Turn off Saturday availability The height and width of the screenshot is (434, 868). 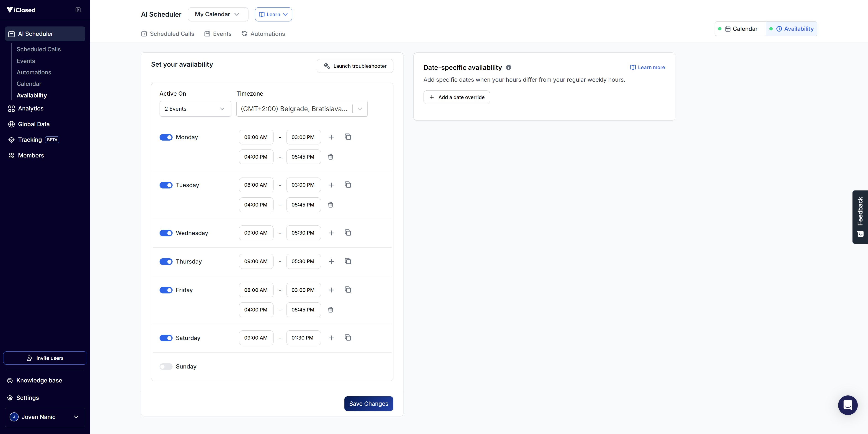(x=166, y=338)
